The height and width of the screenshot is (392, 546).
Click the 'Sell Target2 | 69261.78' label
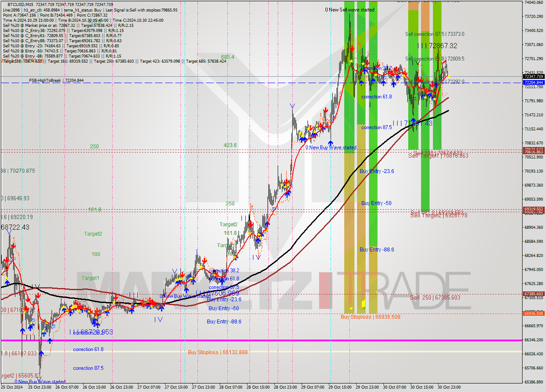439,216
